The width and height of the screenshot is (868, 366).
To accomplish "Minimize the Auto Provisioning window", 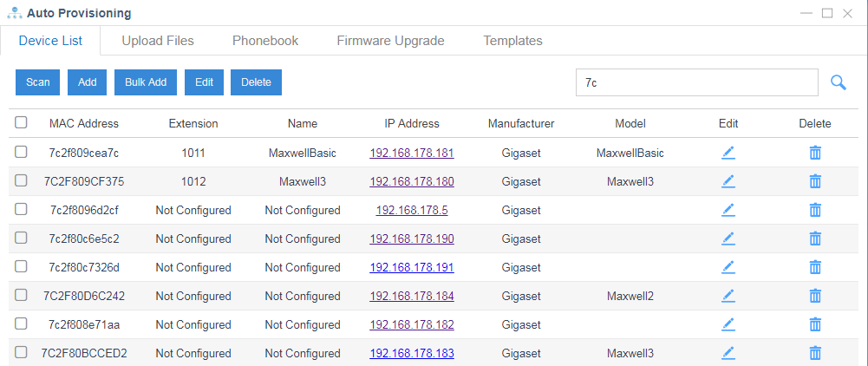I will (x=806, y=13).
